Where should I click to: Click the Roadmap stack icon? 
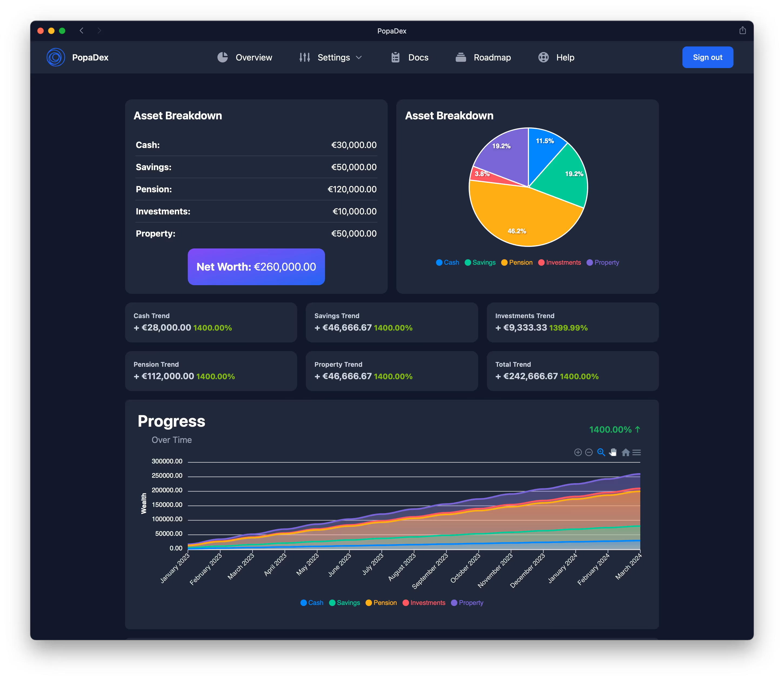click(461, 57)
